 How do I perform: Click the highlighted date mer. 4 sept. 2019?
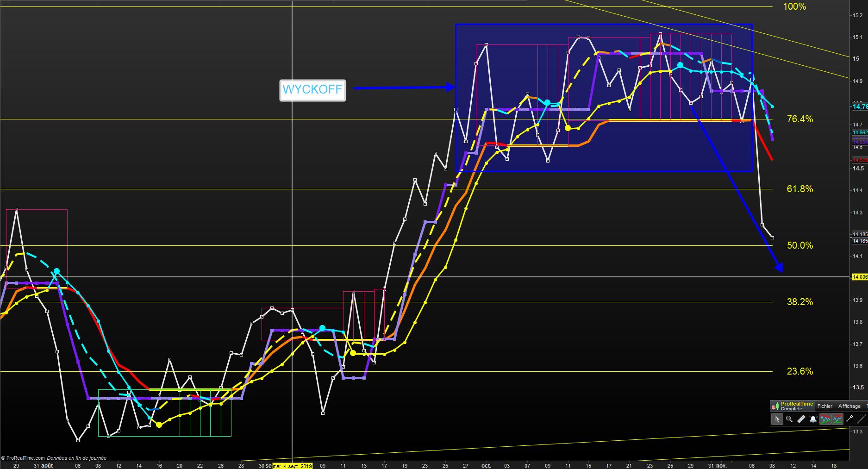[x=292, y=466]
